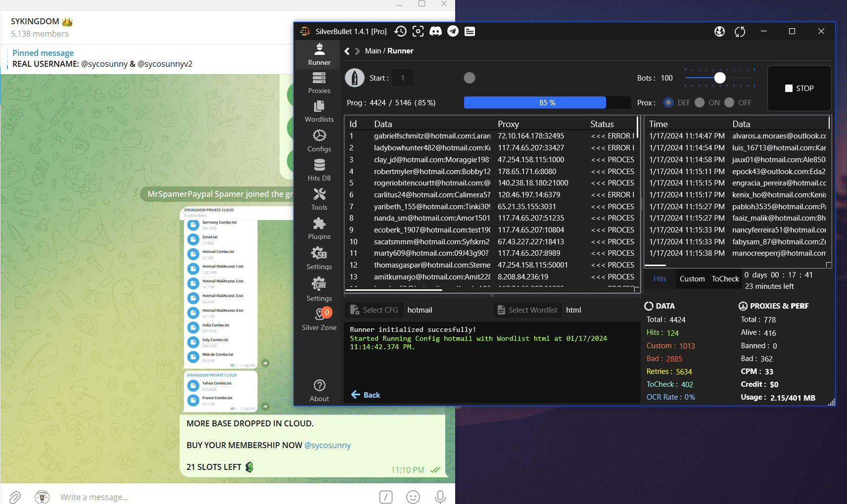The width and height of the screenshot is (847, 504).
Task: Open the Proxies section in sidebar
Action: point(319,83)
